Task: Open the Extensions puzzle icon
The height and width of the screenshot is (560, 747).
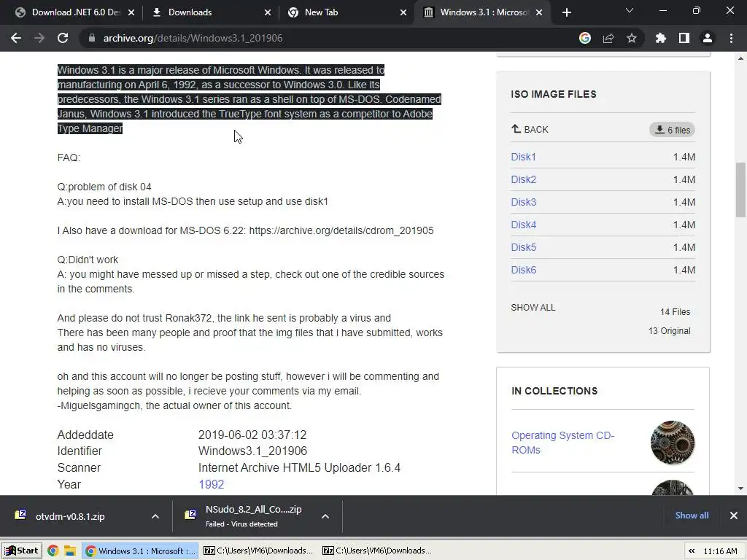Action: (661, 38)
